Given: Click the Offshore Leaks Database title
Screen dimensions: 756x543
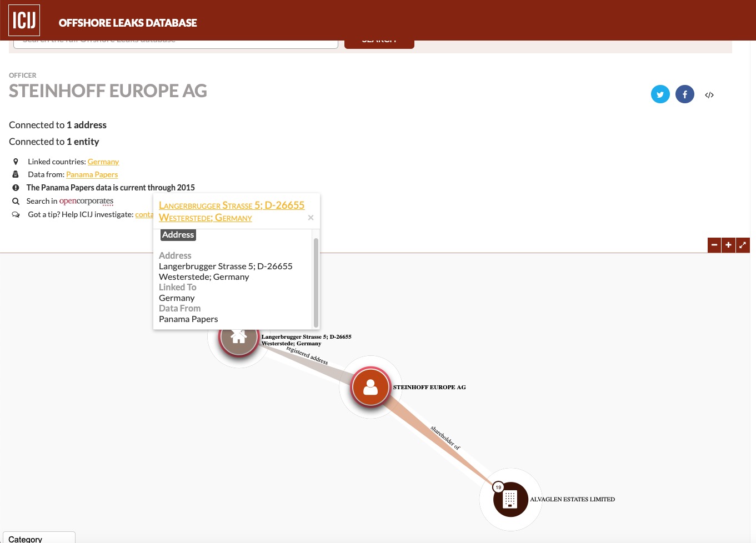Looking at the screenshot, I should click(128, 23).
